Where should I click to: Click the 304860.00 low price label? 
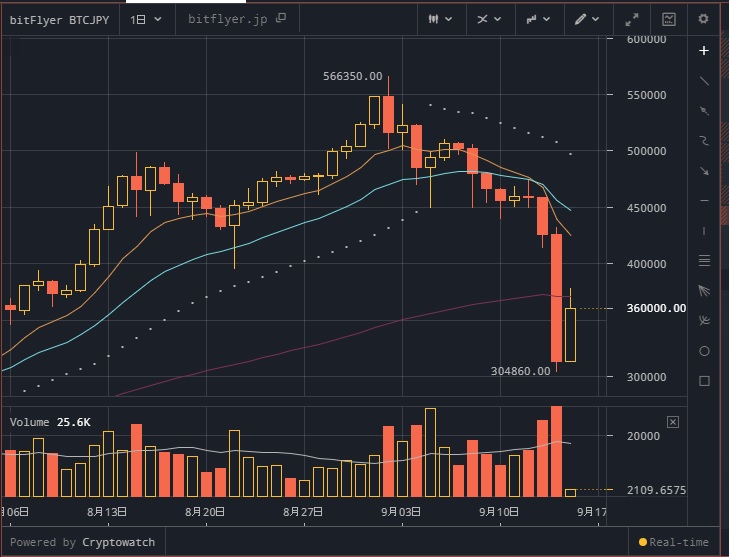tap(520, 371)
